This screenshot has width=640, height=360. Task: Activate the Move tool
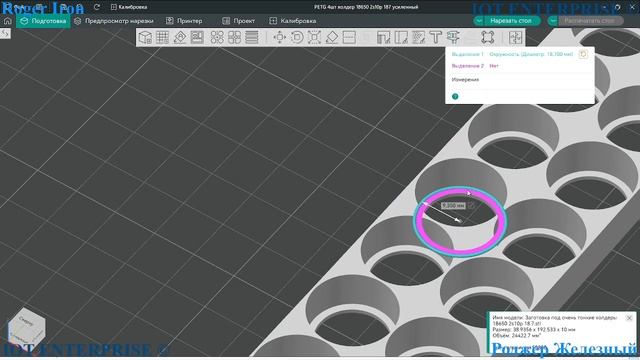pyautogui.click(x=280, y=37)
